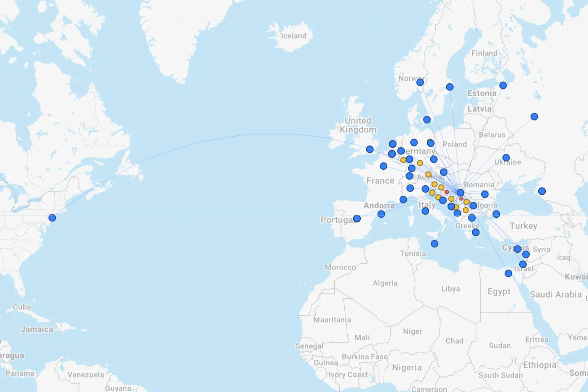Viewport: 588px width, 392px height.
Task: Select the blue marker in northwestern Turkey
Action: [x=496, y=214]
